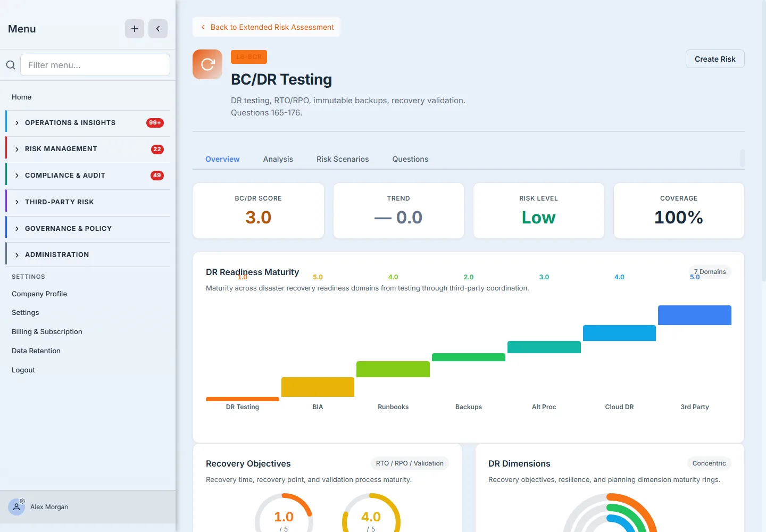Image resolution: width=766 pixels, height=532 pixels.
Task: Click the orange BC/DR refresh icon
Action: click(x=207, y=64)
